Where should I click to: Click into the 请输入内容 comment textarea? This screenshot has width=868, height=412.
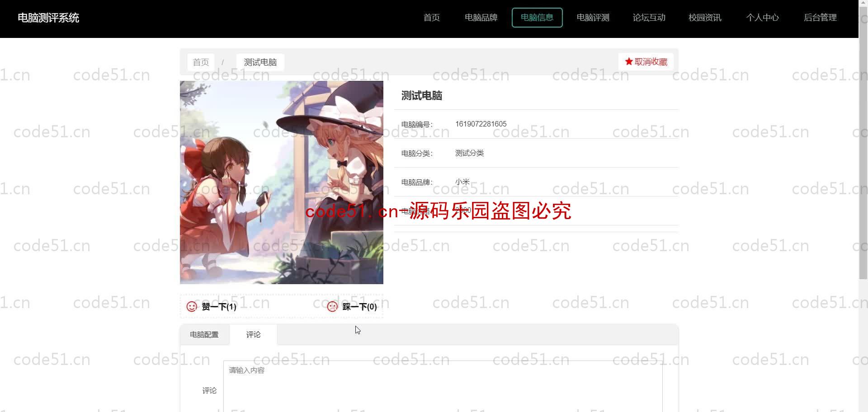[x=443, y=386]
